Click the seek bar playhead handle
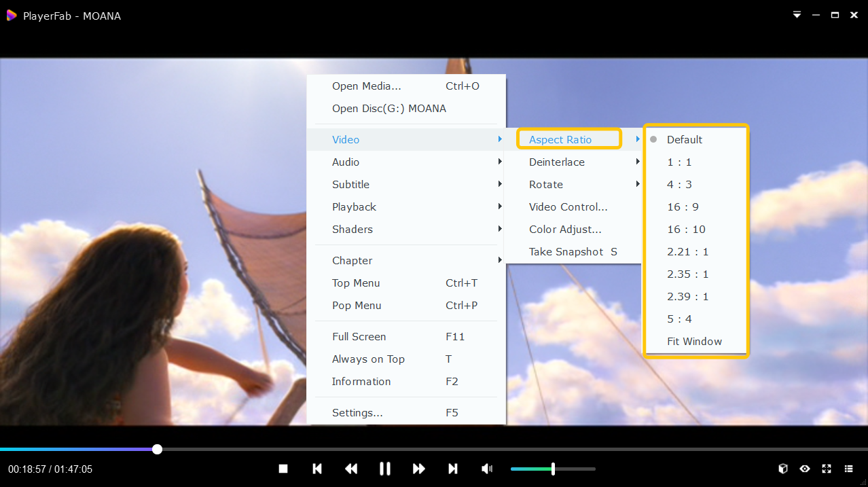The height and width of the screenshot is (487, 868). click(157, 449)
